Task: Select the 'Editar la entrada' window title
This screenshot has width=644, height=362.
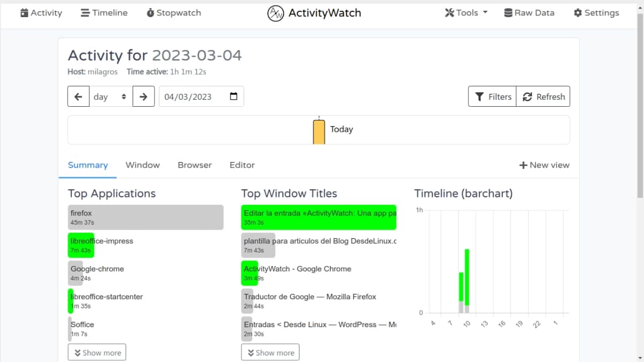Action: (x=319, y=217)
